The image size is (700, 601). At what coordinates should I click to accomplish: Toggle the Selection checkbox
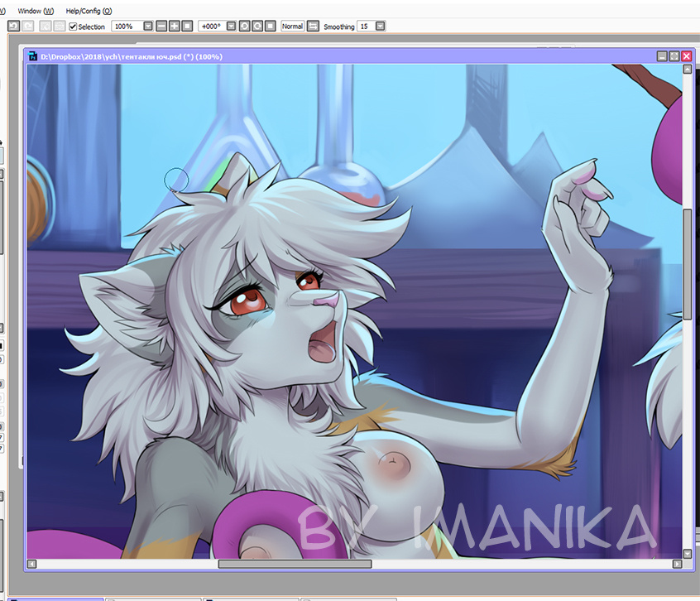click(x=73, y=26)
